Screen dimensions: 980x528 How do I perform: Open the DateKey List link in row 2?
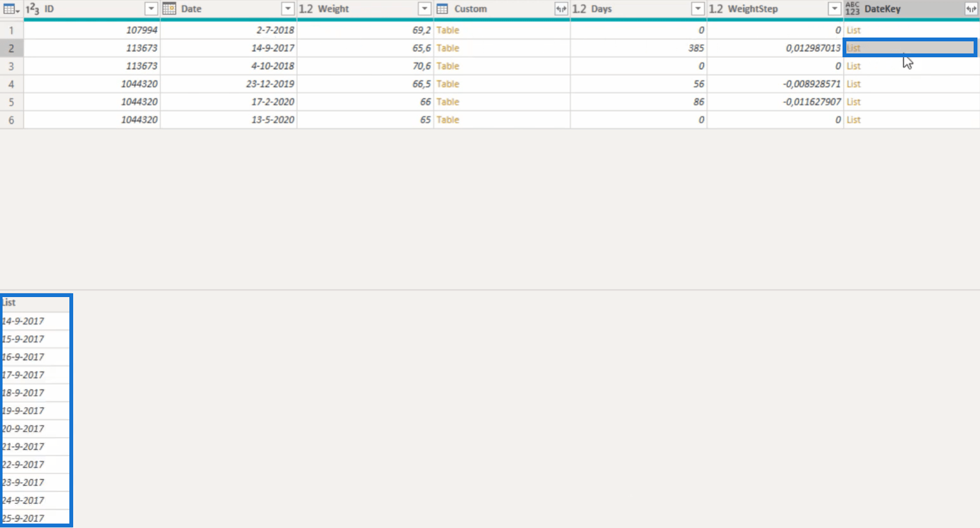[x=853, y=48]
